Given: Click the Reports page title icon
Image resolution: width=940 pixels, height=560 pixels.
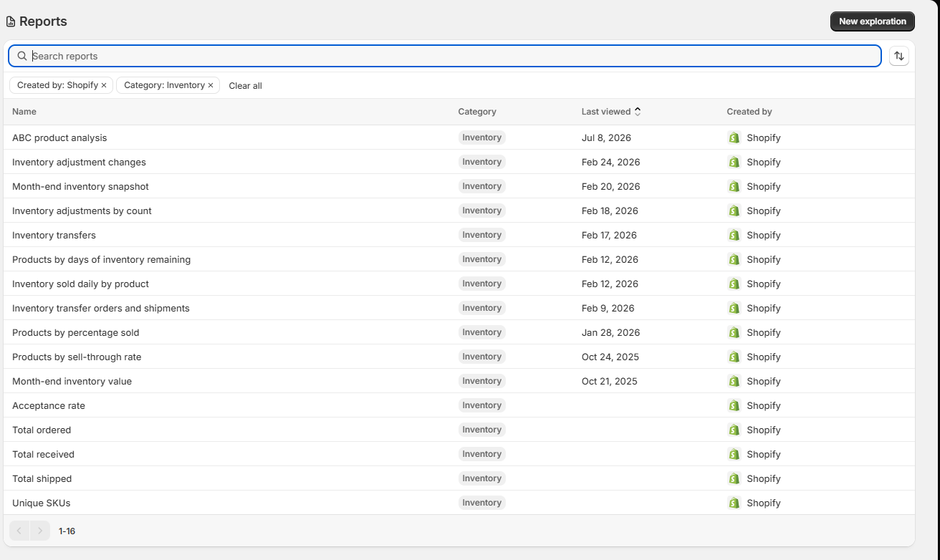Looking at the screenshot, I should (x=11, y=21).
